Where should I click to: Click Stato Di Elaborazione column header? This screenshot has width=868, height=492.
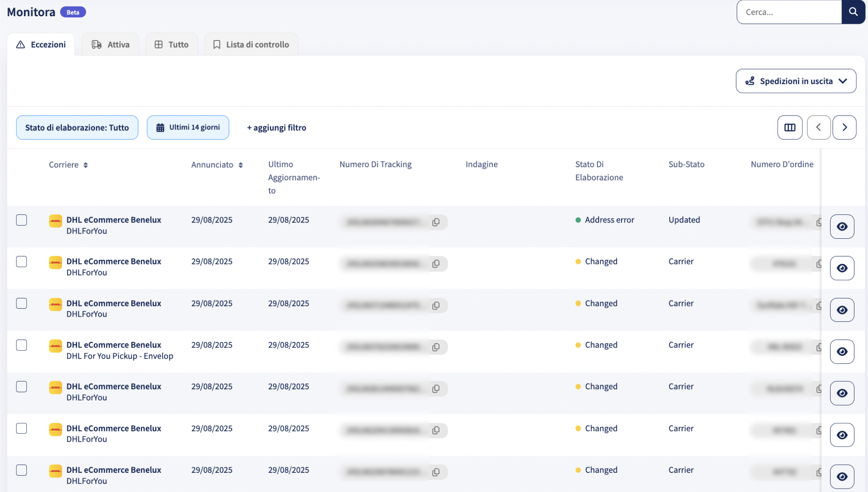599,171
